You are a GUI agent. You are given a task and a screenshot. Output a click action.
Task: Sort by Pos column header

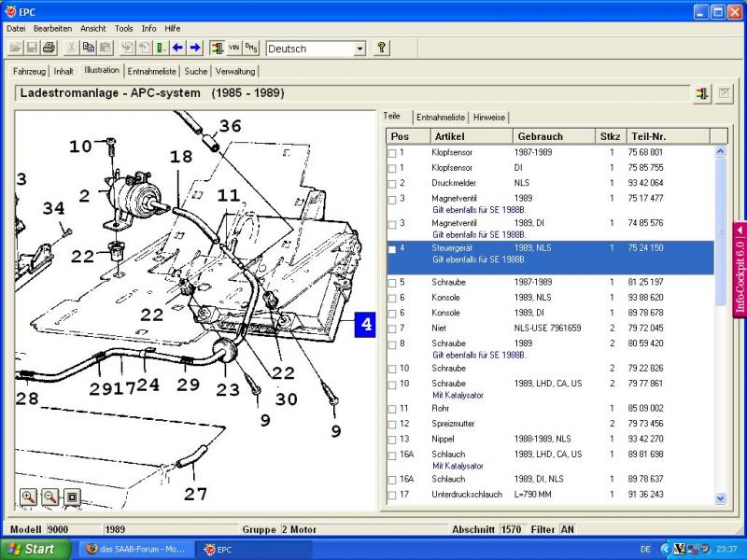[408, 136]
